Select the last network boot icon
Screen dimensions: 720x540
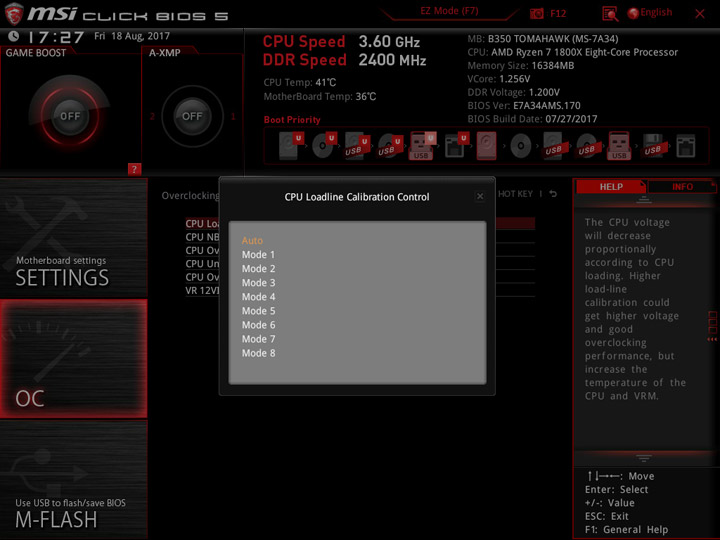click(686, 146)
